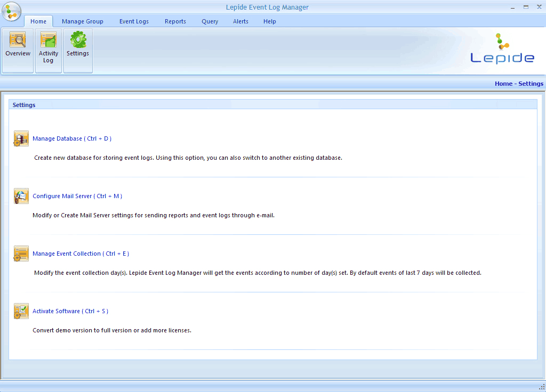
Task: Click the Manage Event Collection icon
Action: click(21, 254)
